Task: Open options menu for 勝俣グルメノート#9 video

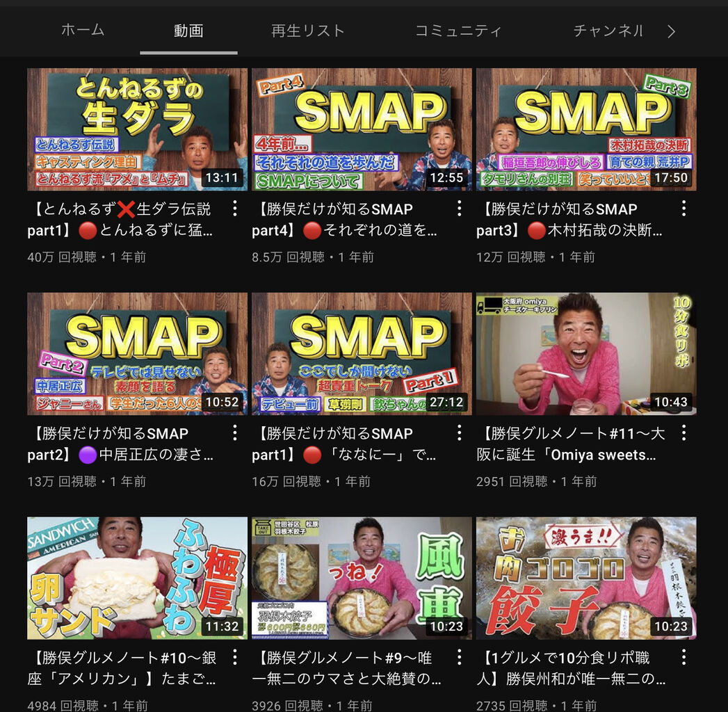Action: click(x=459, y=657)
